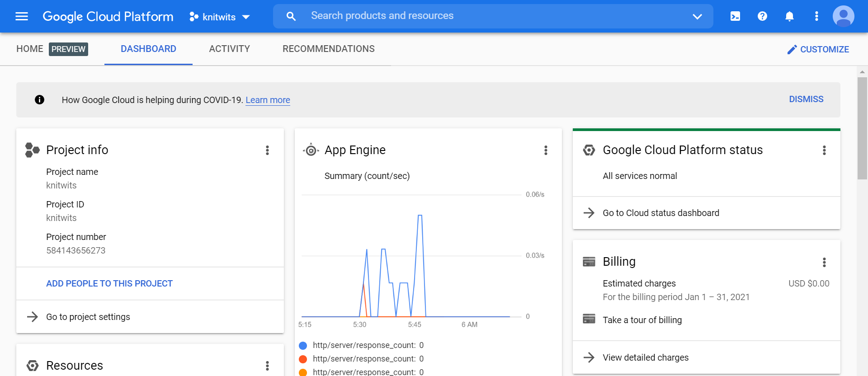Open the knitwits project selector
Image resolution: width=868 pixels, height=376 pixels.
[x=220, y=17]
